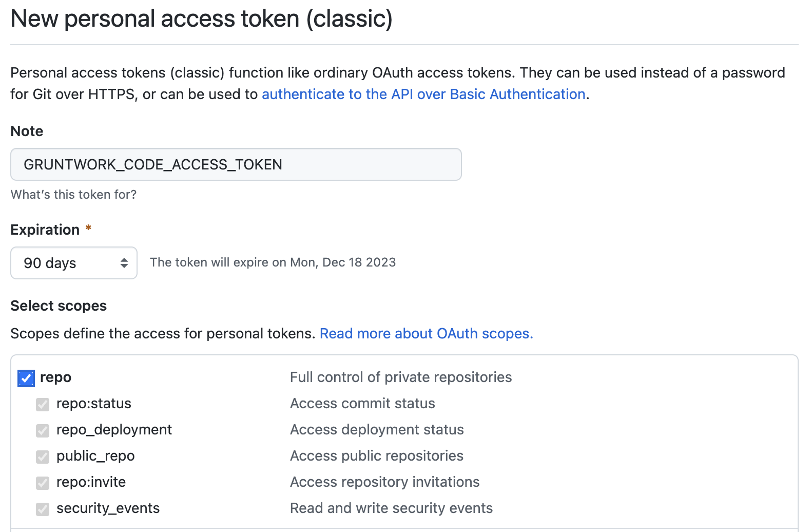Open the 90 days expiration dropdown

74,263
